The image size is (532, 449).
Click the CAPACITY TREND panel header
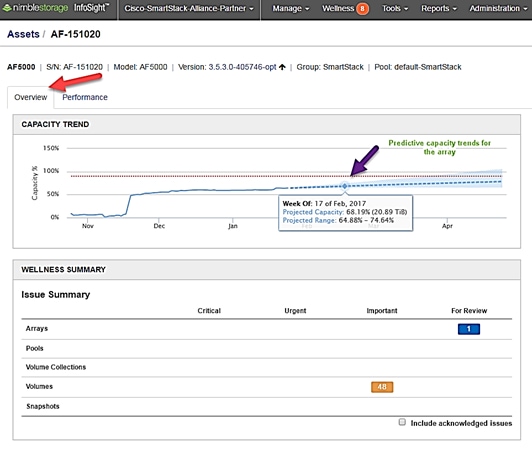(267, 125)
